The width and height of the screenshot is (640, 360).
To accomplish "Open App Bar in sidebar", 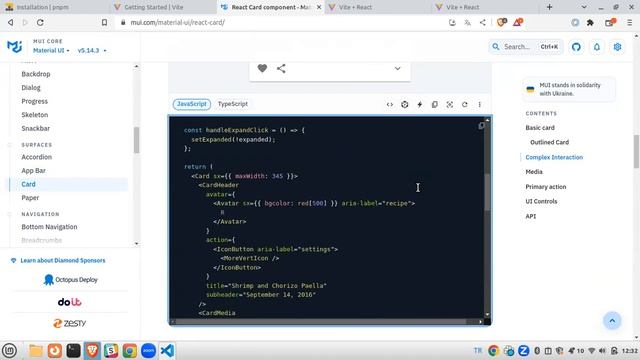I will 33,171.
